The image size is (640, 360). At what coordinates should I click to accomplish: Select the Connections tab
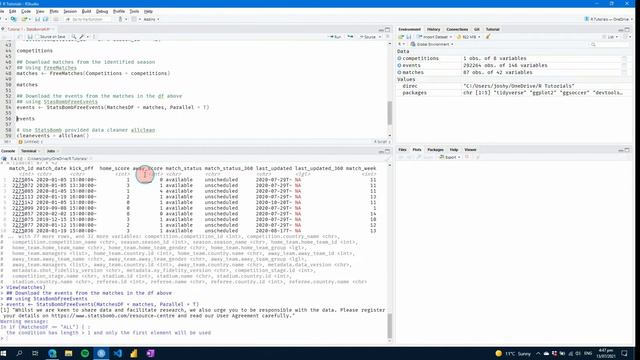(x=457, y=29)
